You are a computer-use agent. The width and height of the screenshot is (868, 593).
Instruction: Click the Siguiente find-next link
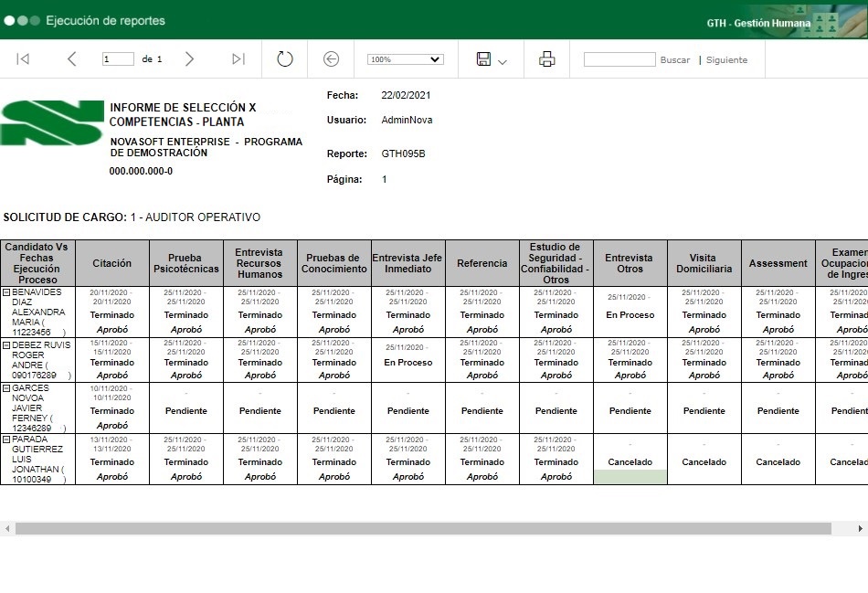tap(726, 60)
